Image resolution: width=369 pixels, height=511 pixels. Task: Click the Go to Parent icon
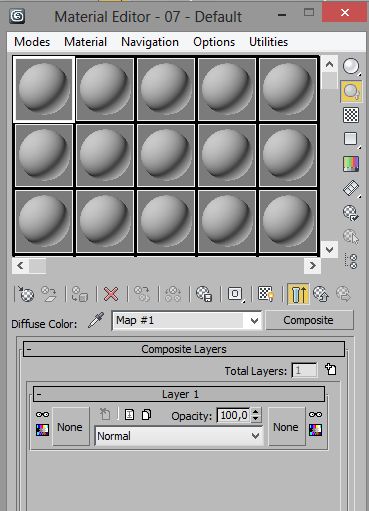(x=321, y=294)
